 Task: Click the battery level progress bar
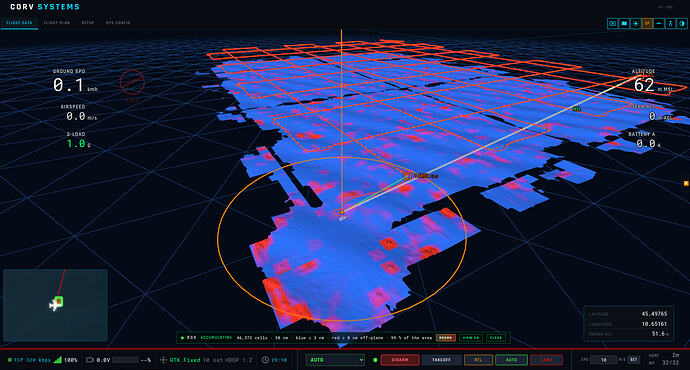(125, 360)
